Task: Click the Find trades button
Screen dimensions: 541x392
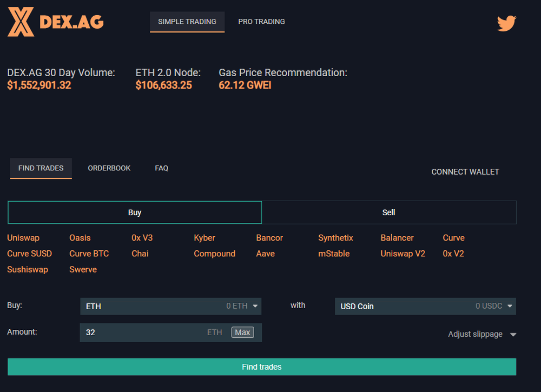Action: [x=262, y=367]
